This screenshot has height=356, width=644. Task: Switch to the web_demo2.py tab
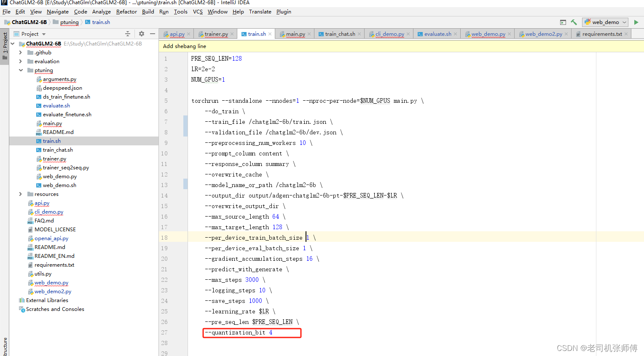[543, 34]
